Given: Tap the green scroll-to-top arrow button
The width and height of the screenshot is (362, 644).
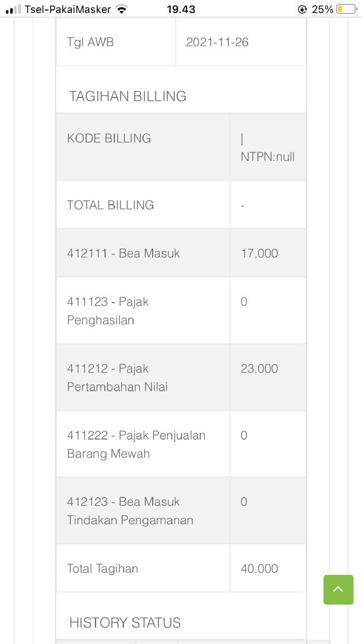Looking at the screenshot, I should (338, 590).
